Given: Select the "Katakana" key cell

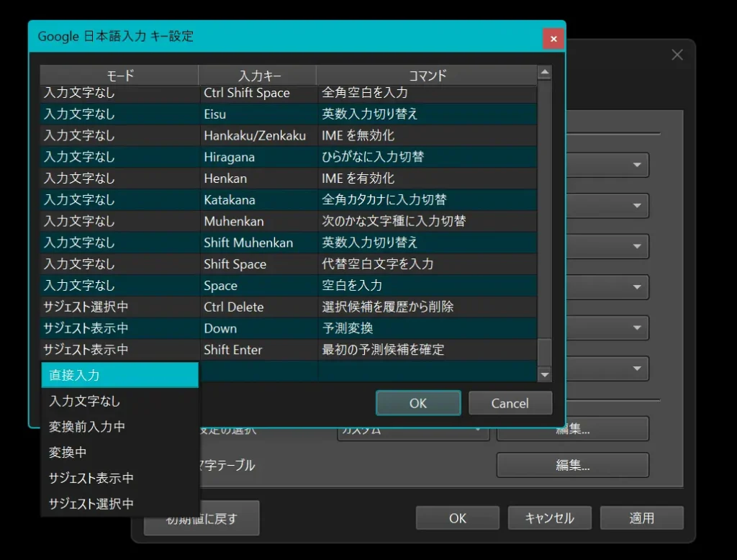Looking at the screenshot, I should [x=258, y=200].
